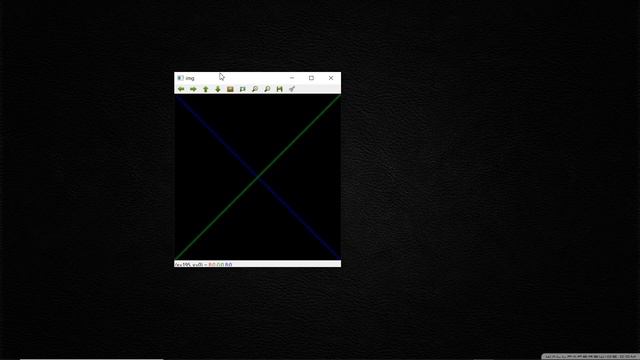Screen dimensions: 640x360
Task: Click the center where the lines cross
Action: click(258, 177)
